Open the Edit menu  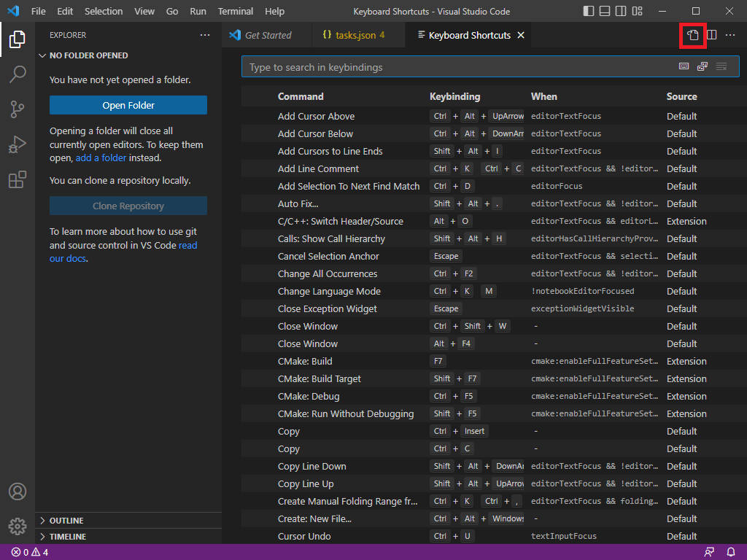[x=65, y=11]
